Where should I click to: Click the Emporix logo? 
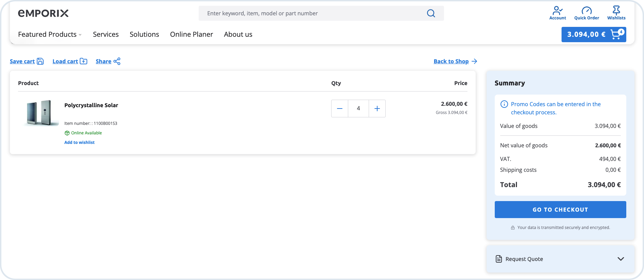pyautogui.click(x=43, y=13)
